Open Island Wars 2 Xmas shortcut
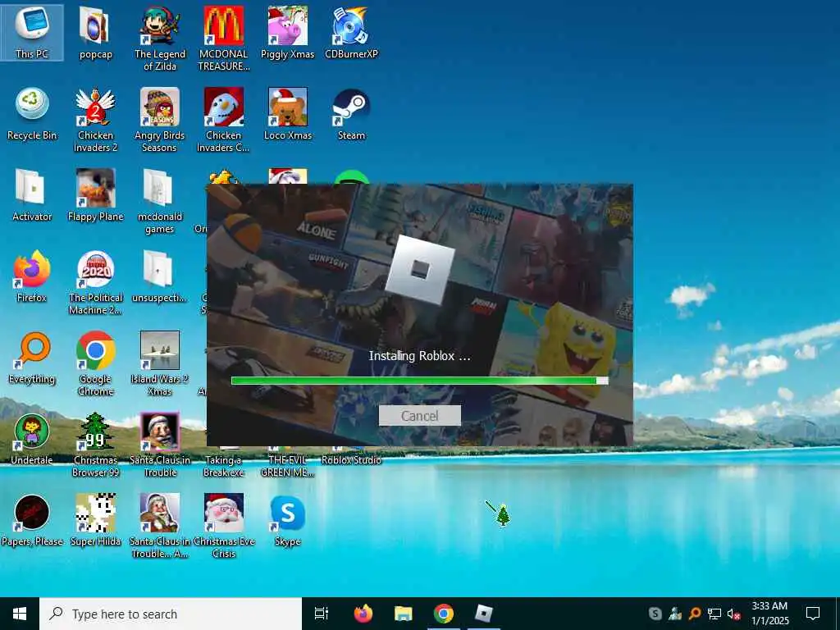 coord(160,364)
